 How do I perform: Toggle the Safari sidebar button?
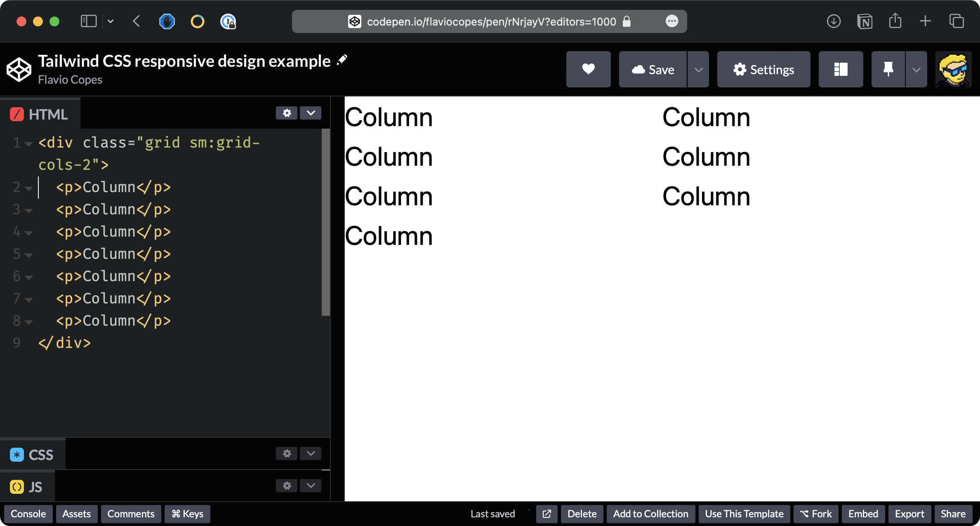click(x=88, y=21)
